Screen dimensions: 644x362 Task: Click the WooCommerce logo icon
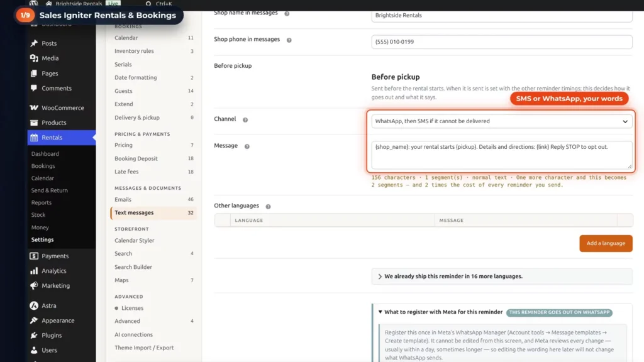34,108
